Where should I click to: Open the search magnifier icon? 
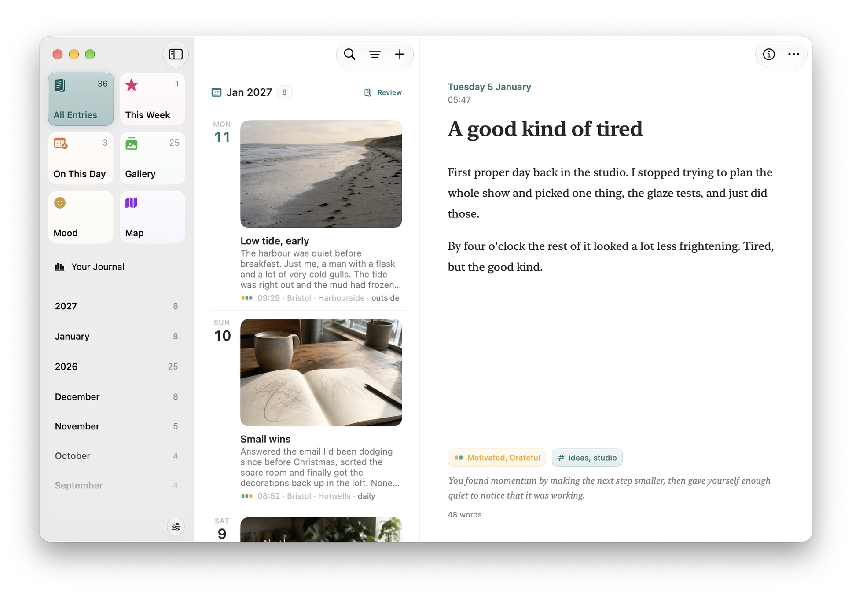pos(350,54)
